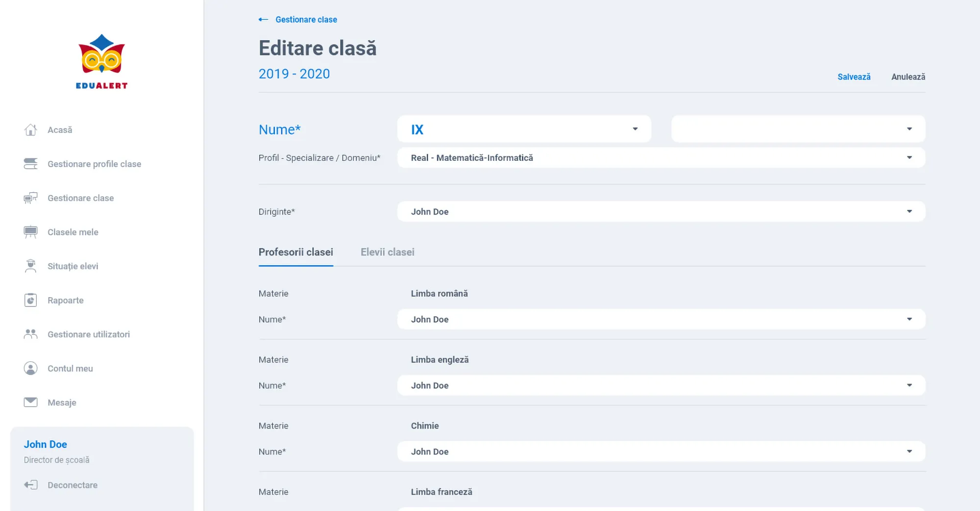Open the empty class letter dropdown

coord(798,129)
